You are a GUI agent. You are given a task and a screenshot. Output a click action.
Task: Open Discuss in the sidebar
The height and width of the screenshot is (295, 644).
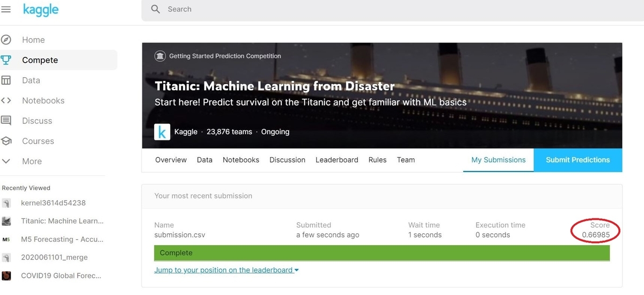[x=37, y=121]
